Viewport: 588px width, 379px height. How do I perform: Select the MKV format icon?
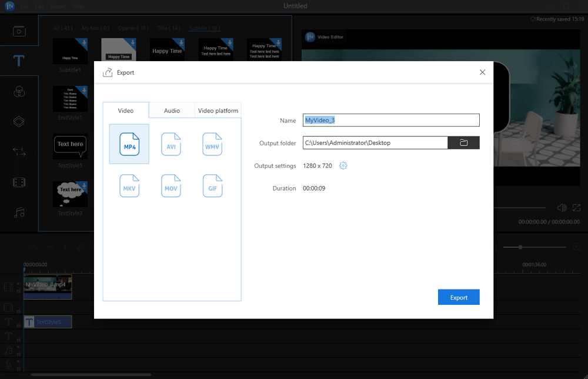(x=129, y=186)
